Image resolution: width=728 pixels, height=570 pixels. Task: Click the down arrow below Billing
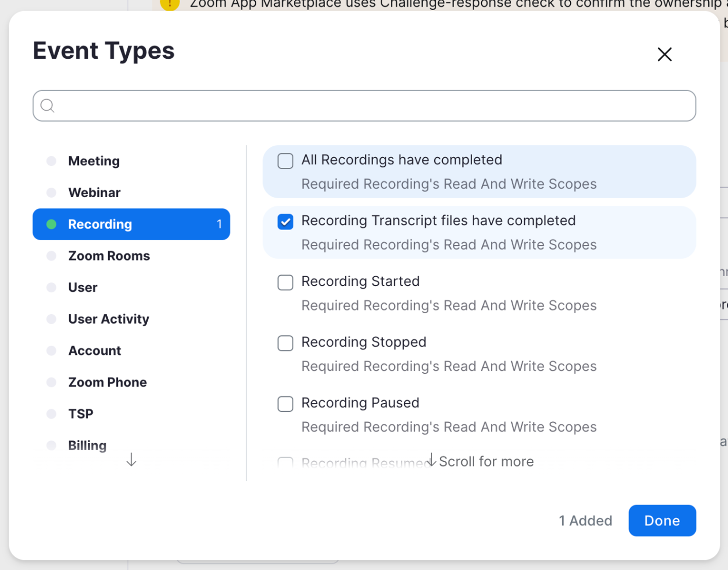(131, 459)
